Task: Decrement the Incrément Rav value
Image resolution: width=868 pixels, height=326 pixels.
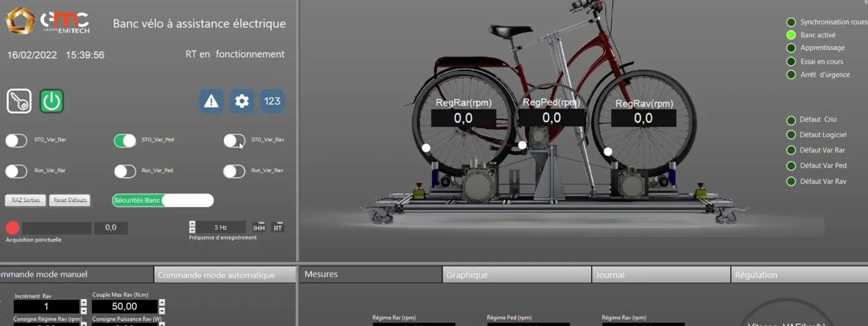Action: [84, 310]
